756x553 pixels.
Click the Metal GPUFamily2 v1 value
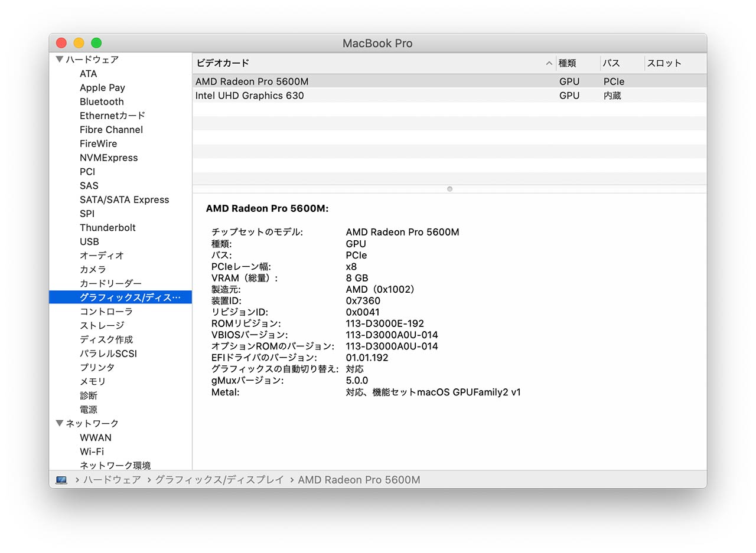(x=434, y=392)
